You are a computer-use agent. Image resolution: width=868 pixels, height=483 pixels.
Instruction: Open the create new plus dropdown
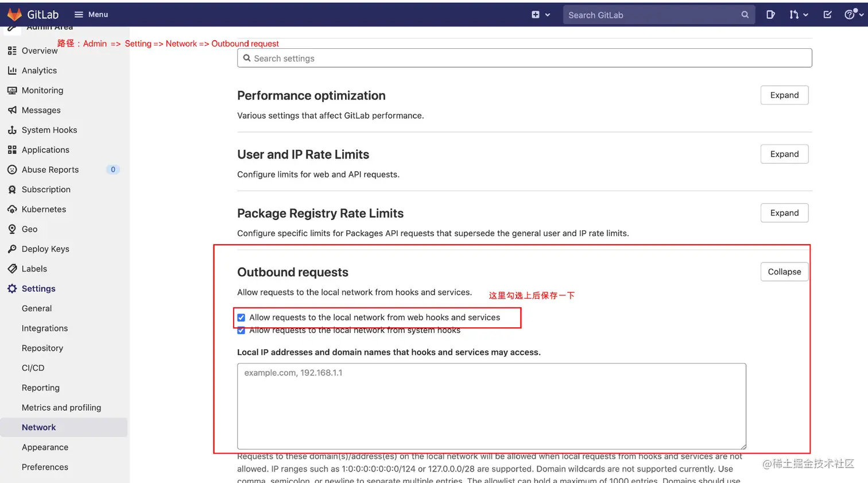541,15
